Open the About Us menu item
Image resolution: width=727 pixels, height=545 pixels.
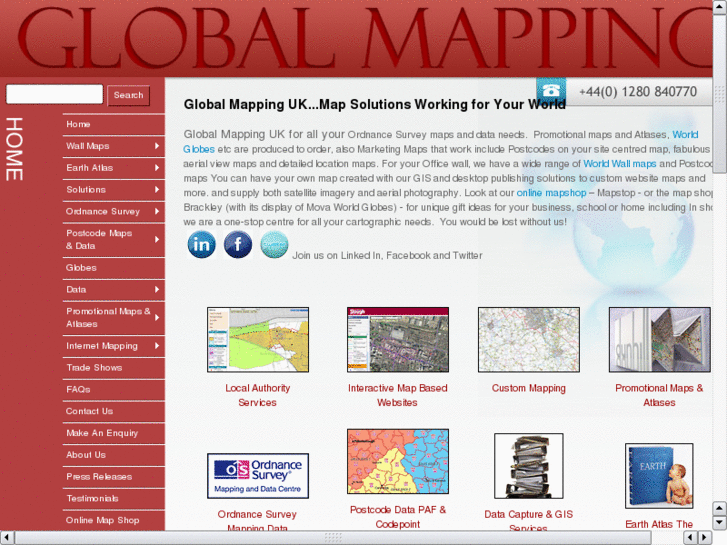[x=114, y=455]
